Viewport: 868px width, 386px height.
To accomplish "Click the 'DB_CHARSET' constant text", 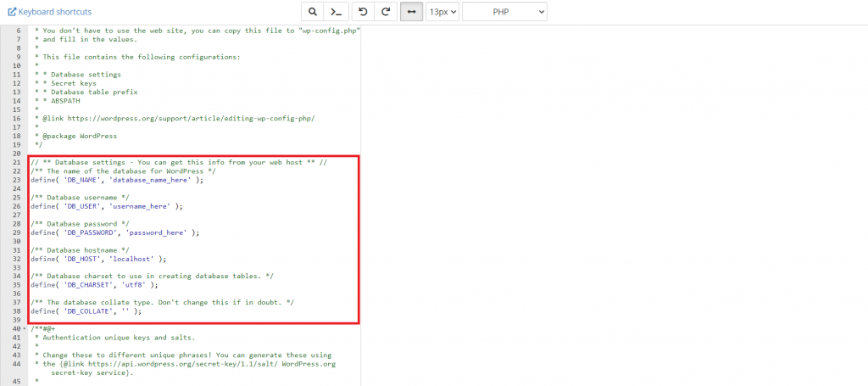I will click(x=90, y=285).
